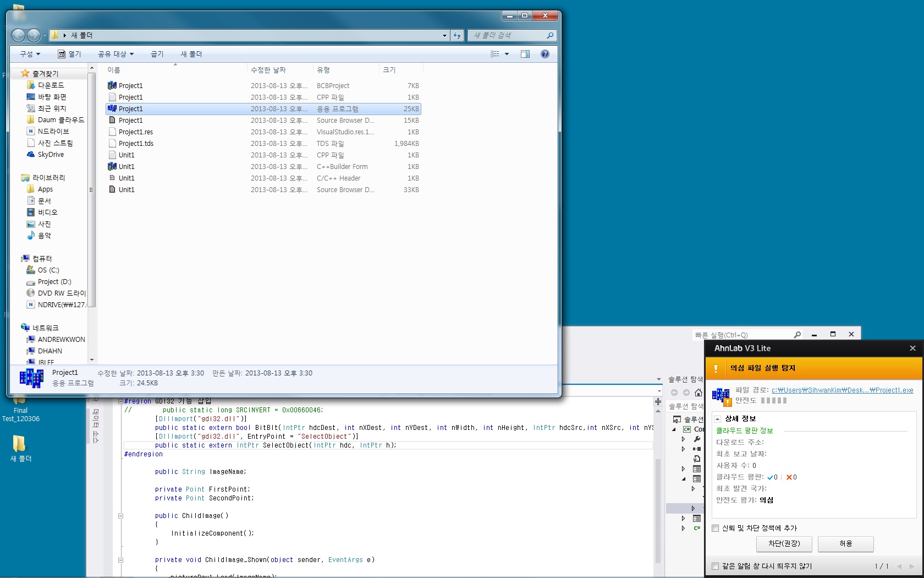The width and height of the screenshot is (924, 578).
Task: Click the Explorer help question mark icon
Action: coord(545,54)
